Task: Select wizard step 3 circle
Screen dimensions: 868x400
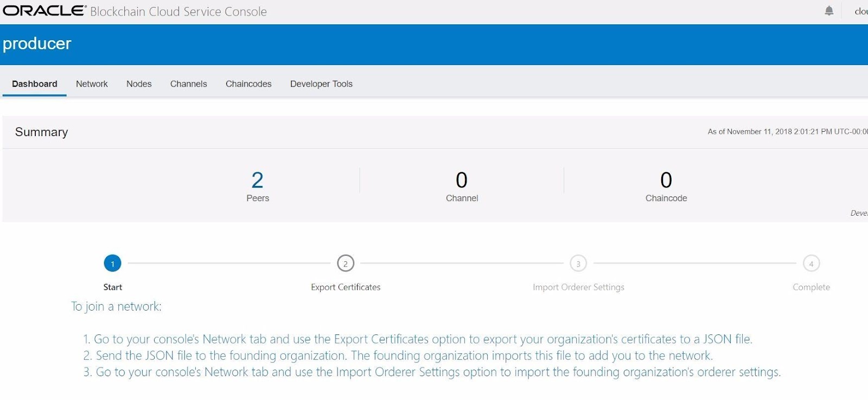Action: click(578, 263)
